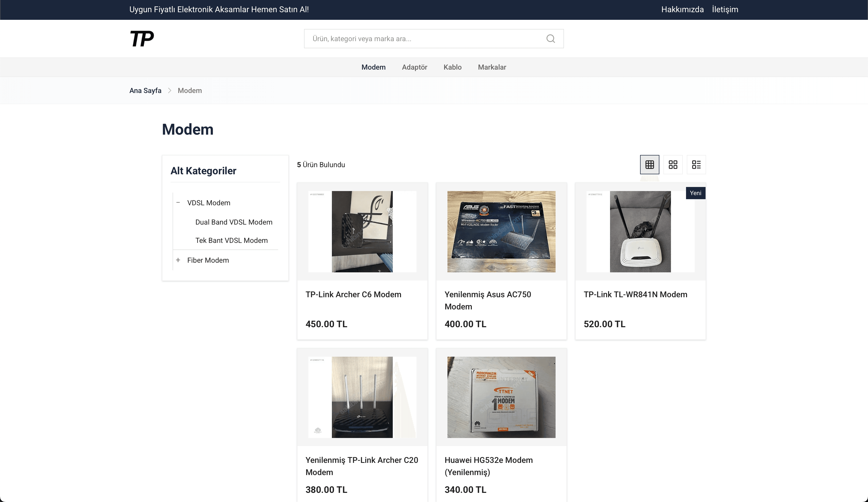The width and height of the screenshot is (868, 502).
Task: Click Yenilenmiş TP-Link Archer C20 Modem title
Action: (x=362, y=466)
